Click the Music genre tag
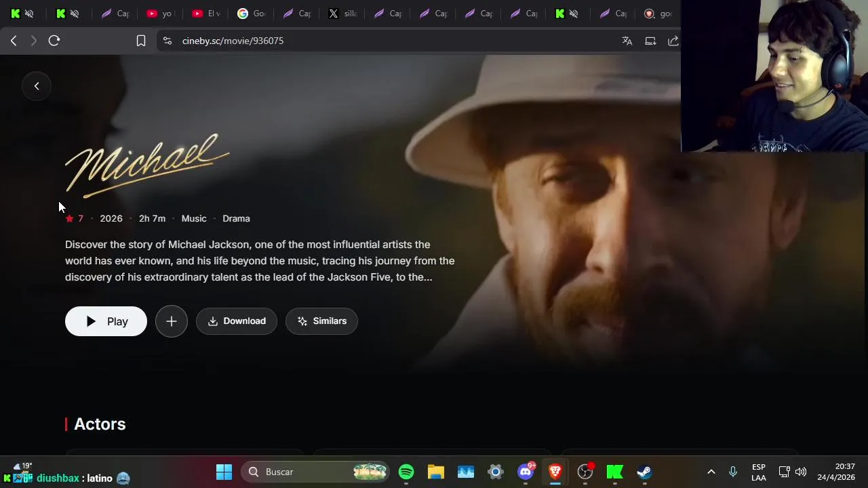This screenshot has width=868, height=488. pos(194,218)
